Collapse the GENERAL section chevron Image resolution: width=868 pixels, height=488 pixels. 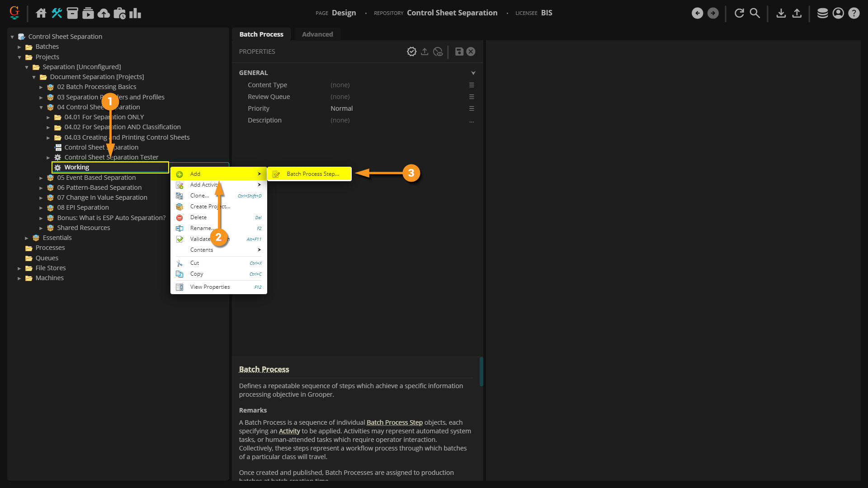coord(473,73)
